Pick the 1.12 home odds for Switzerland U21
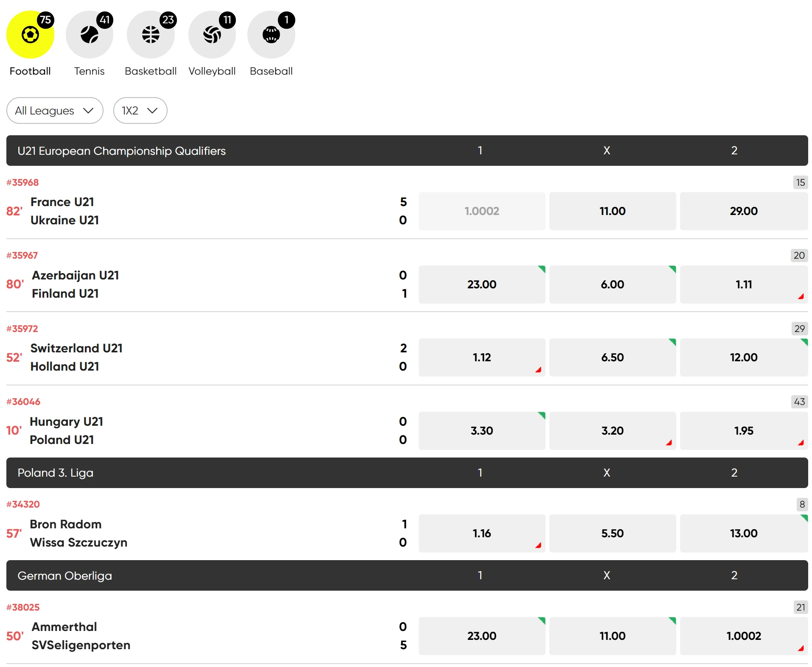The height and width of the screenshot is (667, 812). point(482,357)
